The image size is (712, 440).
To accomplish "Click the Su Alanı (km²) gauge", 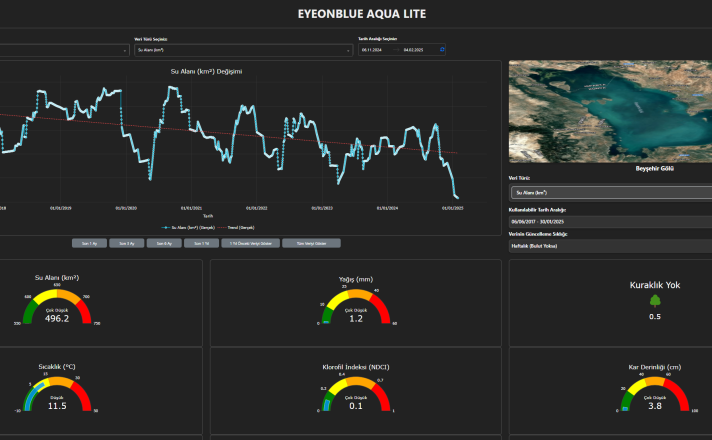I will click(x=57, y=306).
